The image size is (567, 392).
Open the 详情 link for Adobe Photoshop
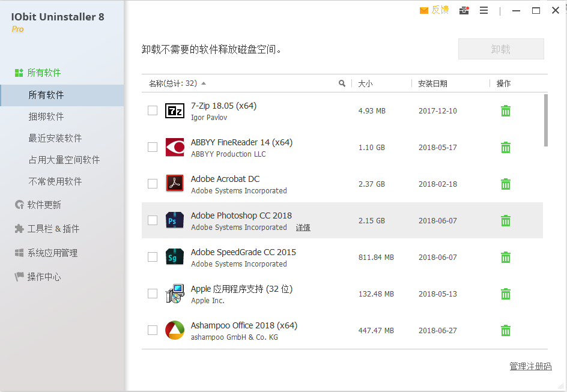point(303,228)
